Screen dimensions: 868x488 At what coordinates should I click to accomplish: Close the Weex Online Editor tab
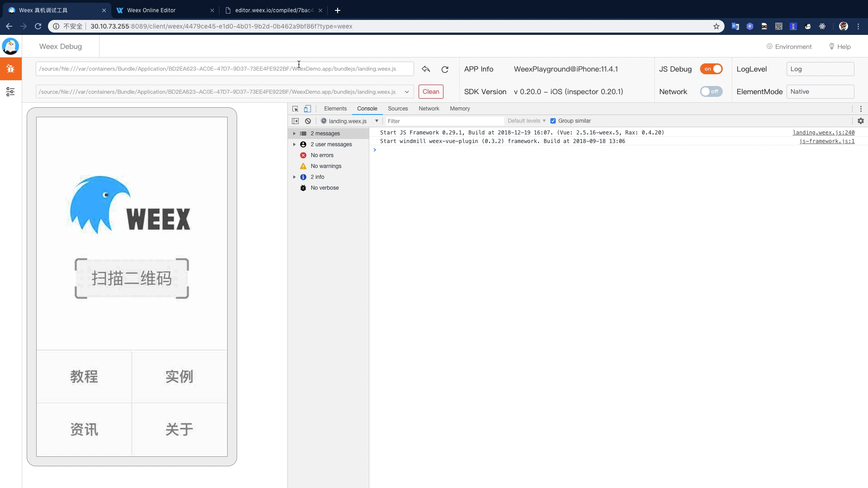[212, 10]
